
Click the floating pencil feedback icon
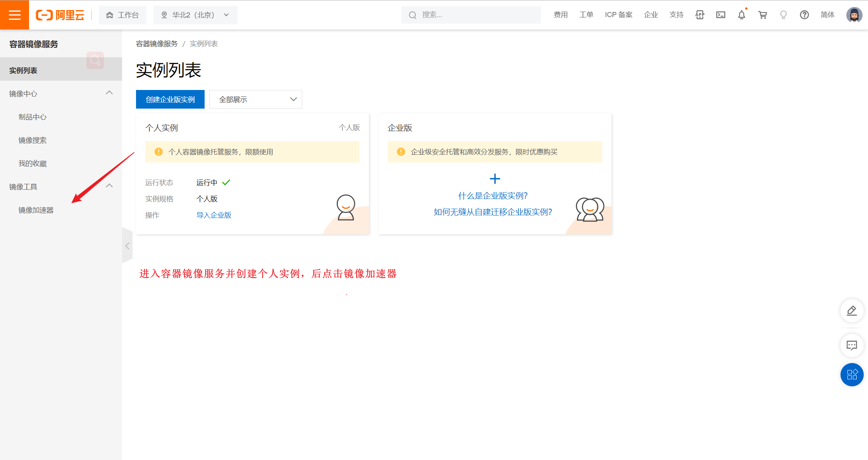(852, 311)
